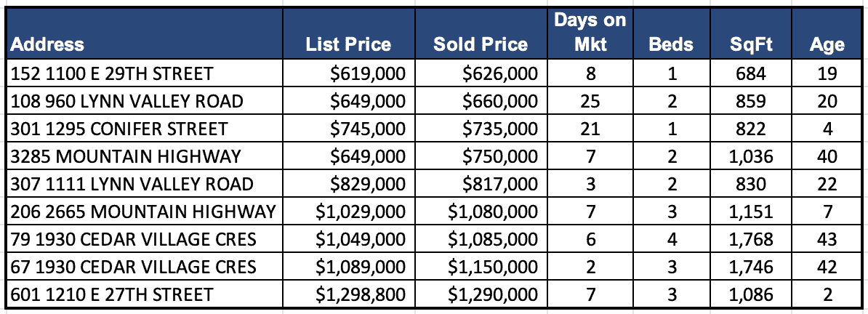
Task: Click the $750,000 sold price cell
Action: pyautogui.click(x=499, y=156)
